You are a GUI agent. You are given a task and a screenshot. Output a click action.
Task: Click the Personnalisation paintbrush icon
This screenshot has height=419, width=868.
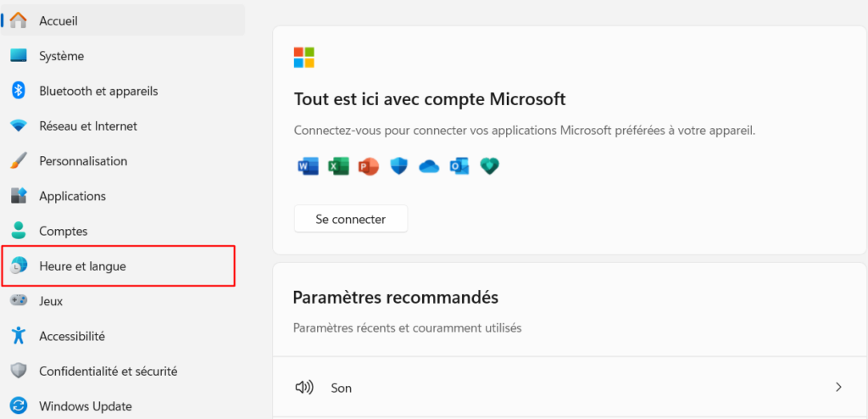[19, 161]
